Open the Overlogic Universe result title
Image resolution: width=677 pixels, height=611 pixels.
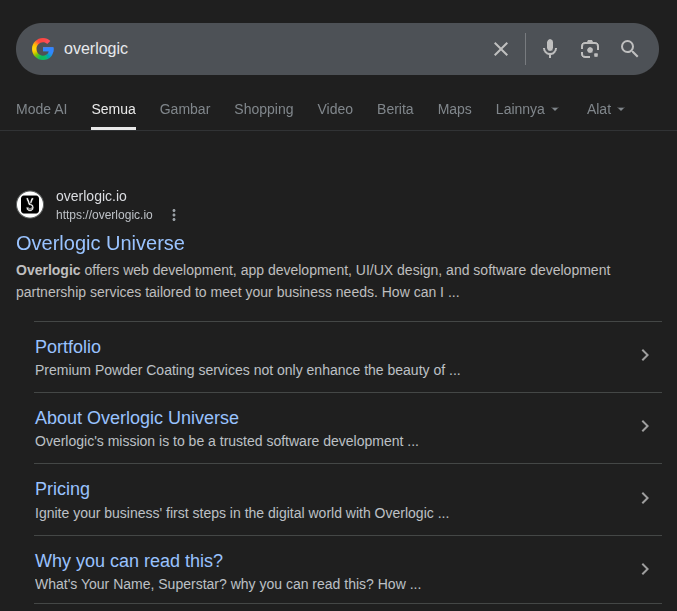coord(100,243)
